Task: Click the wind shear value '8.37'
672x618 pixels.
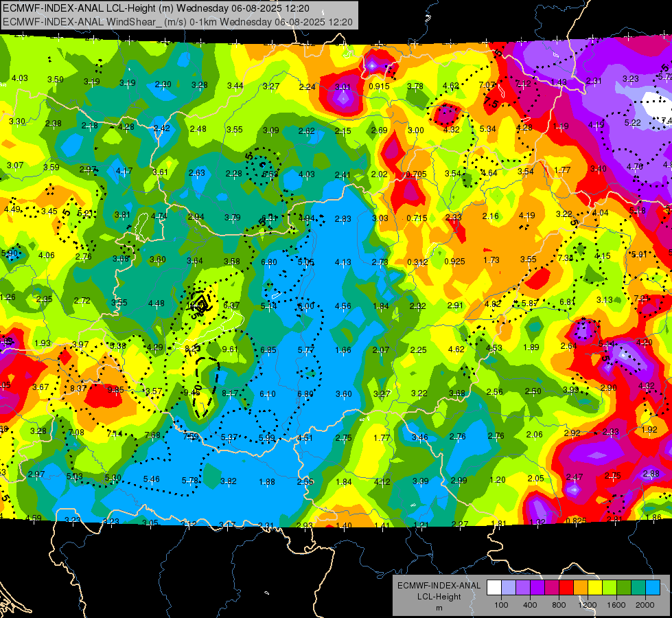Action: 78,388
